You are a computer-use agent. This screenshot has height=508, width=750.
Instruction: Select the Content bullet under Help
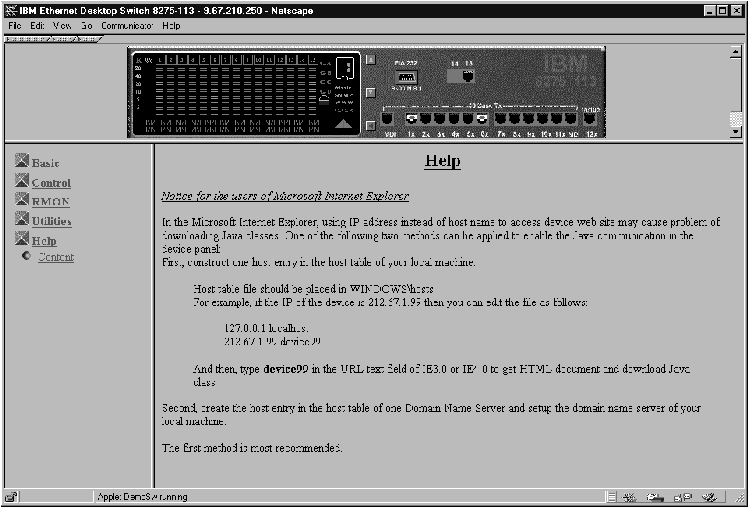27,257
